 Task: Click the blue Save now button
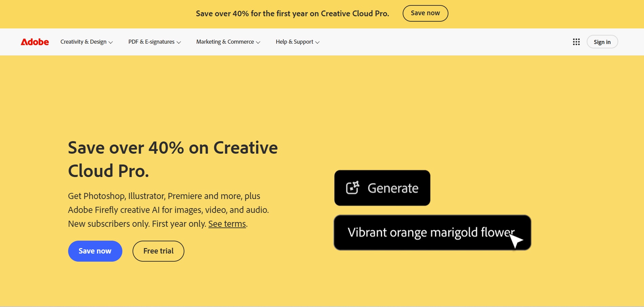pyautogui.click(x=95, y=251)
